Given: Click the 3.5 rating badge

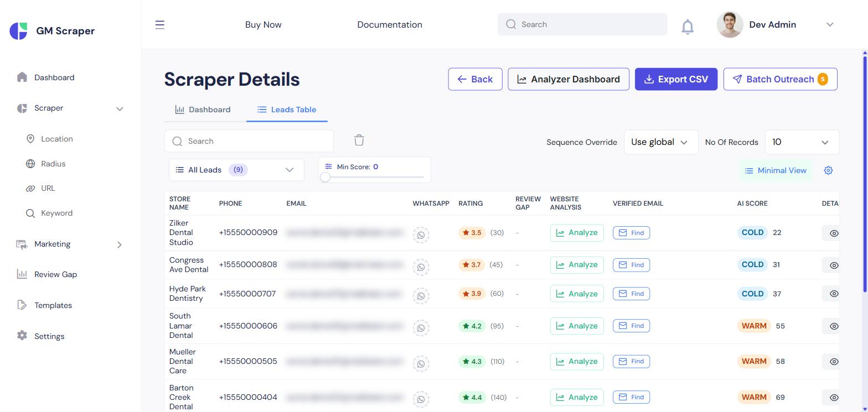Looking at the screenshot, I should click(x=472, y=233).
